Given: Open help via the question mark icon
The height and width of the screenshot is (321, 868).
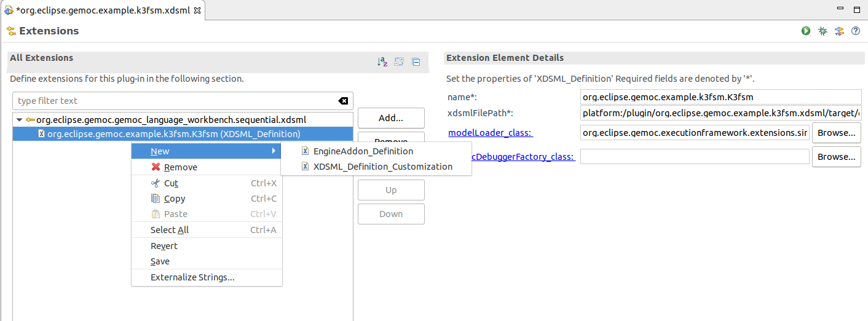Looking at the screenshot, I should click(855, 31).
